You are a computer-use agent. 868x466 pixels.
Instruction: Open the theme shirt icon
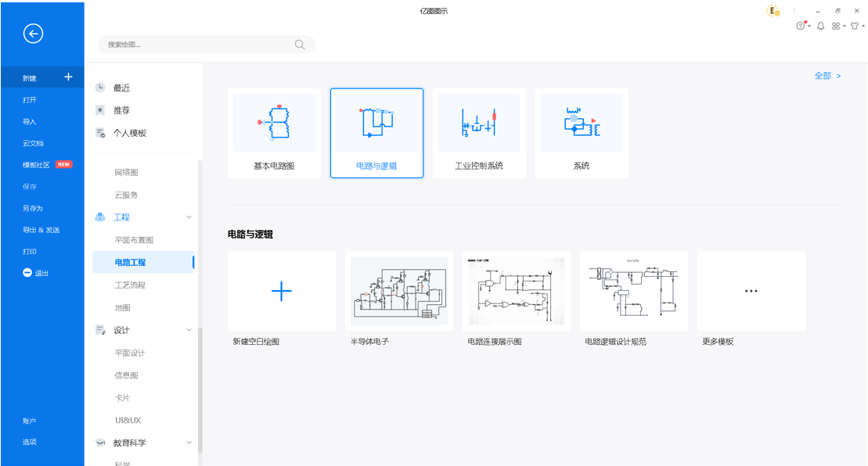(855, 26)
